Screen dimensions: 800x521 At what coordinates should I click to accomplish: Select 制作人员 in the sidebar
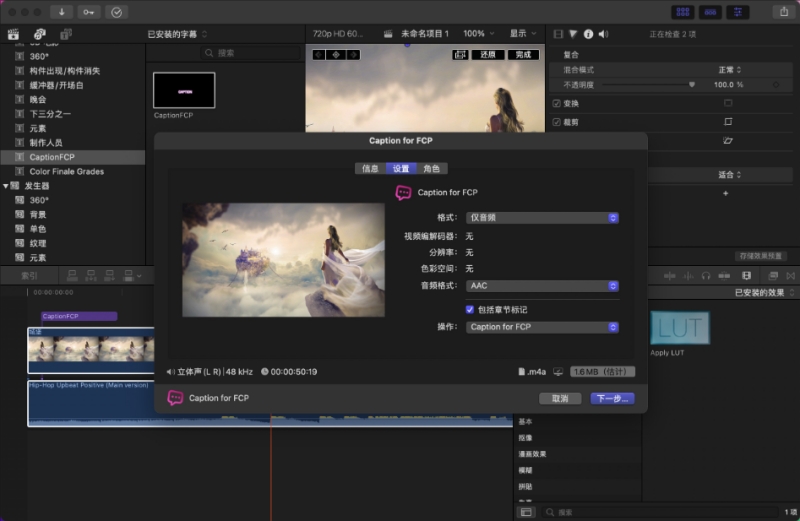click(46, 143)
